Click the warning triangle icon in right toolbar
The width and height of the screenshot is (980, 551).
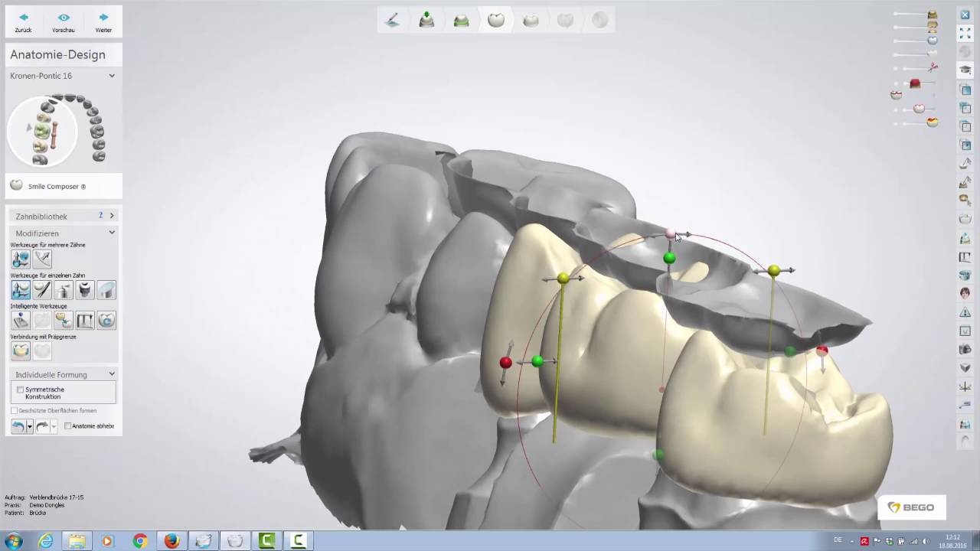(965, 312)
